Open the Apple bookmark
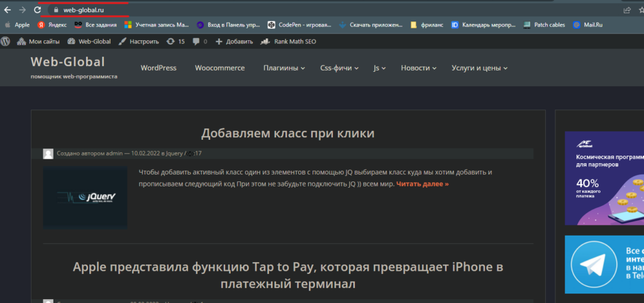This screenshot has height=303, width=644. pyautogui.click(x=17, y=25)
